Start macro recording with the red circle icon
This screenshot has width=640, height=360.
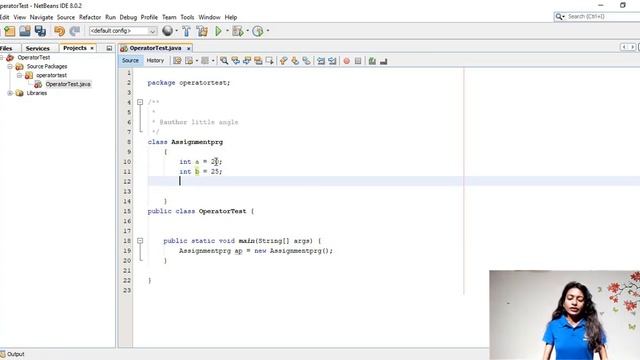pos(347,61)
